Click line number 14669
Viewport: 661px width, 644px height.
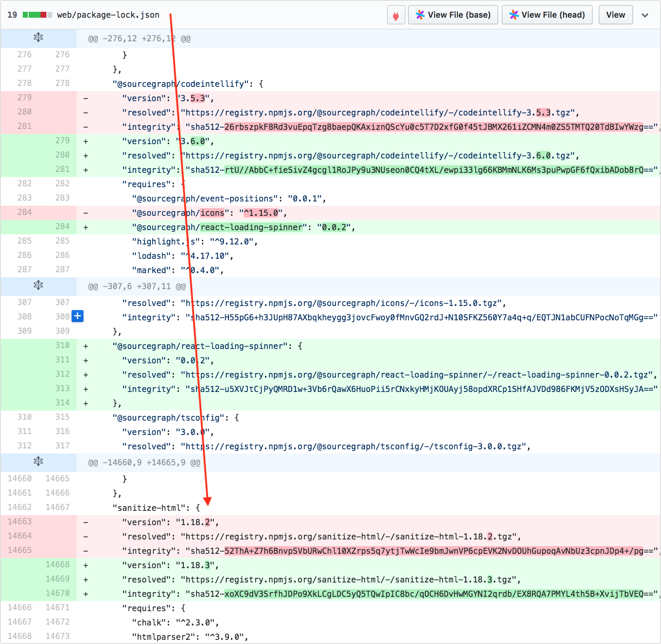click(58, 579)
